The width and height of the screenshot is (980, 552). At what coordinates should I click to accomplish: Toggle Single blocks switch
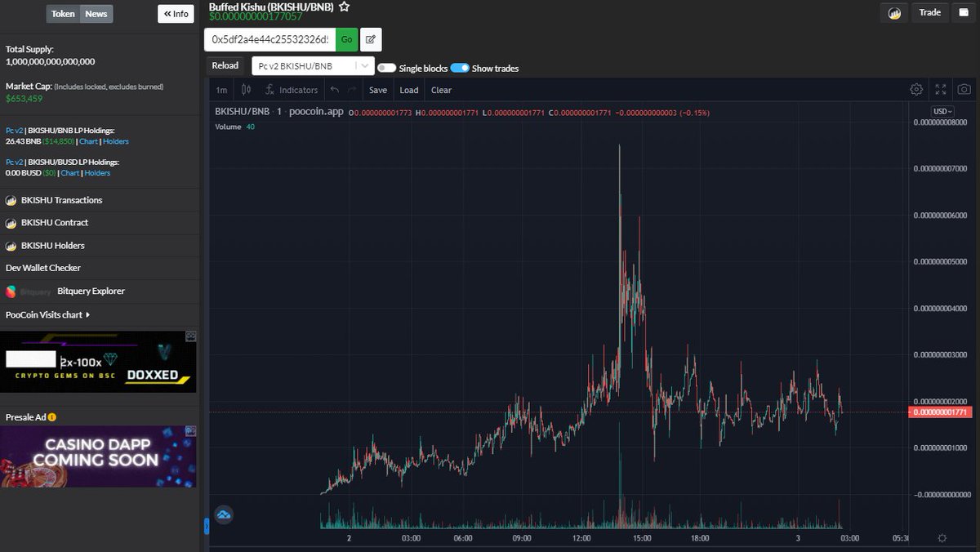tap(386, 68)
